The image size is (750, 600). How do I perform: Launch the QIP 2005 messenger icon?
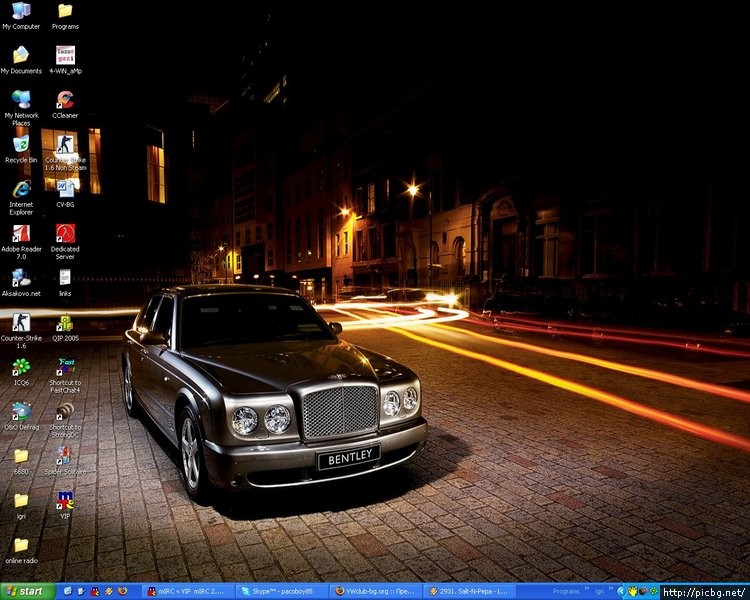coord(65,327)
